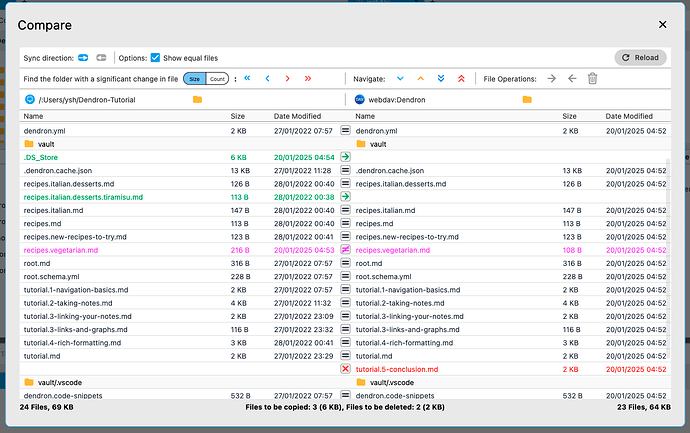Choose Count in the change toggle
Image resolution: width=690 pixels, height=433 pixels.
[217, 79]
